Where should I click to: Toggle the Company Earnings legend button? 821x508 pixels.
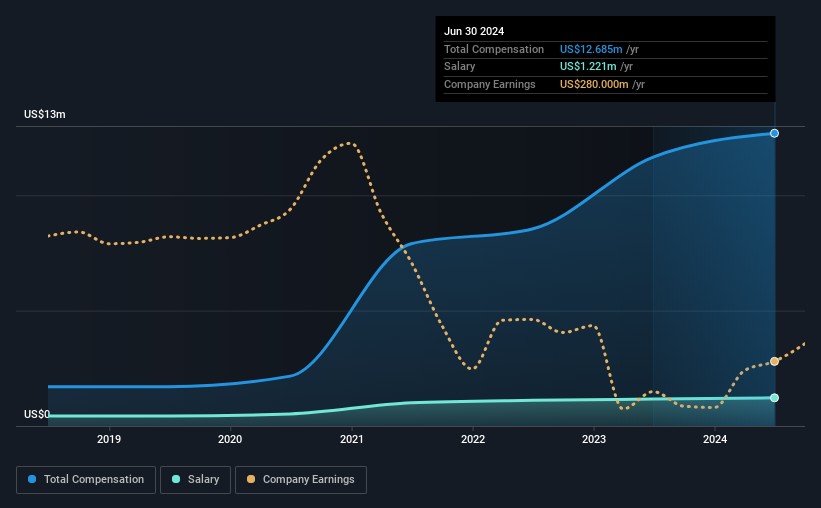(x=301, y=480)
